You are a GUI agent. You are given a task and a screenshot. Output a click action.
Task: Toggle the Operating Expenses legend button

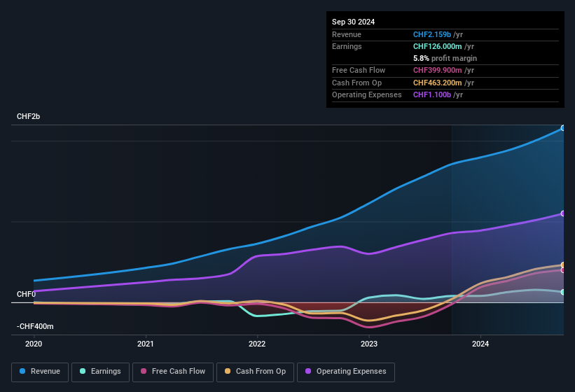(346, 372)
